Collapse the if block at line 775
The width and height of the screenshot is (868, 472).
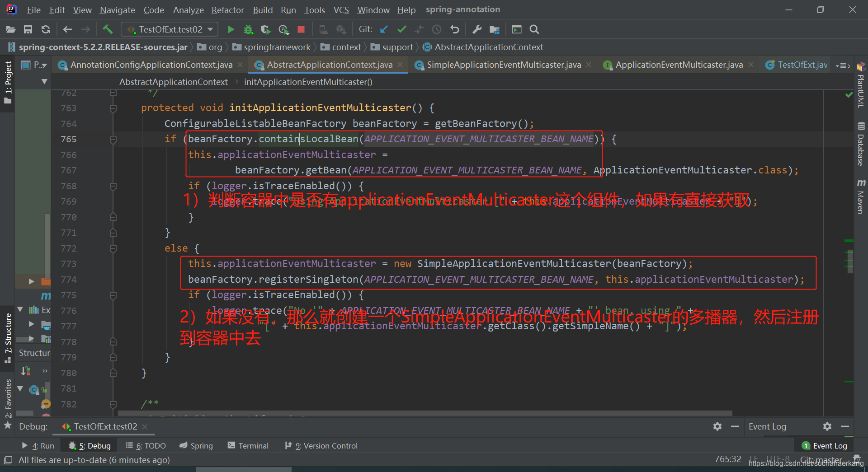pyautogui.click(x=113, y=295)
